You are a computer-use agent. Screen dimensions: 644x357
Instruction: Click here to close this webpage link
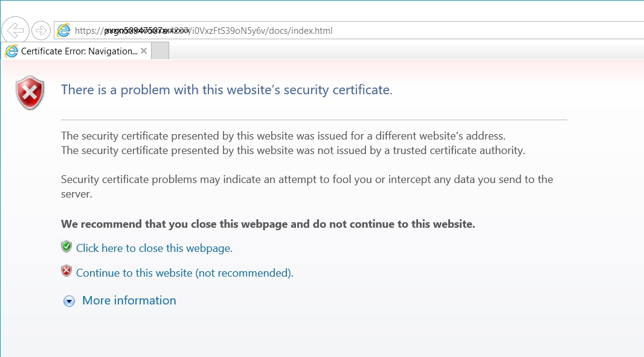pos(155,248)
